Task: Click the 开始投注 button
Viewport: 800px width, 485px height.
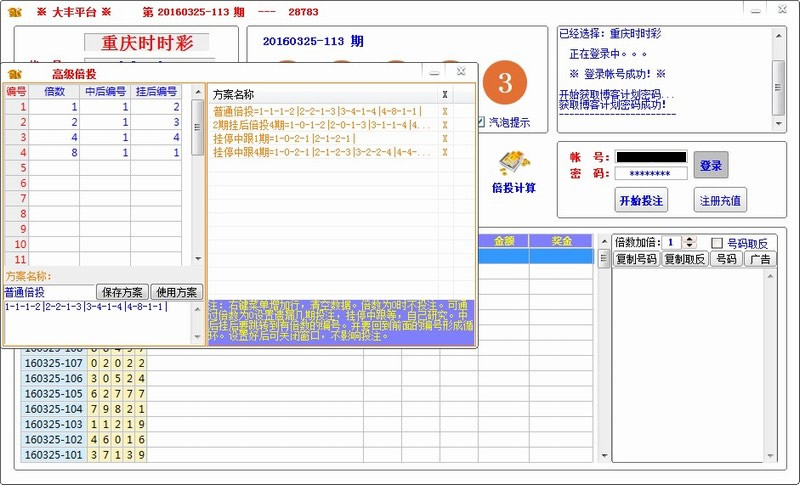Action: 641,200
